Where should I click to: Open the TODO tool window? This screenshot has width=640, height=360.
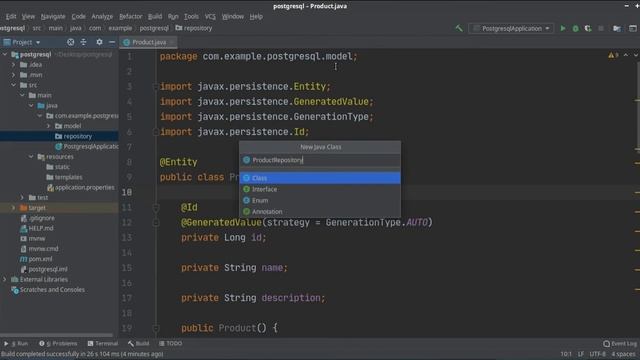tap(171, 344)
